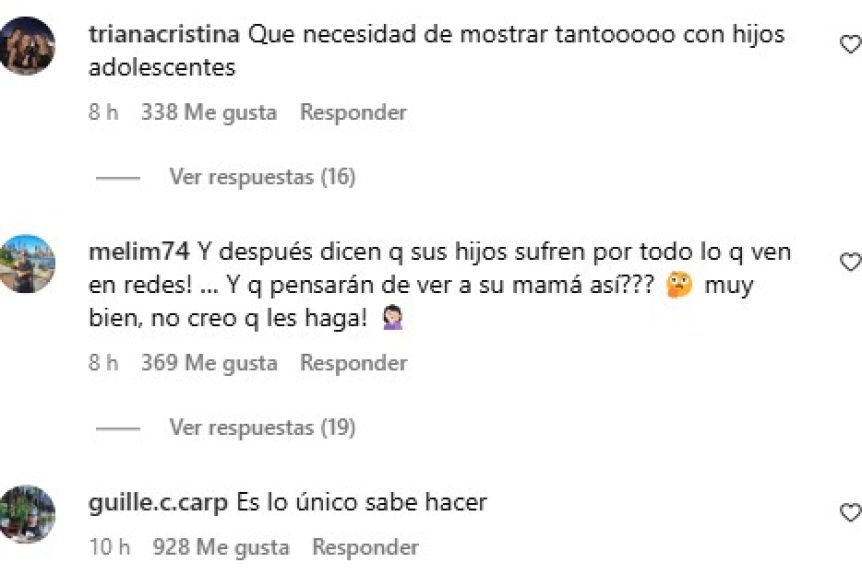Open the guille.c.carp username link
The width and height of the screenshot is (862, 586).
pos(158,504)
